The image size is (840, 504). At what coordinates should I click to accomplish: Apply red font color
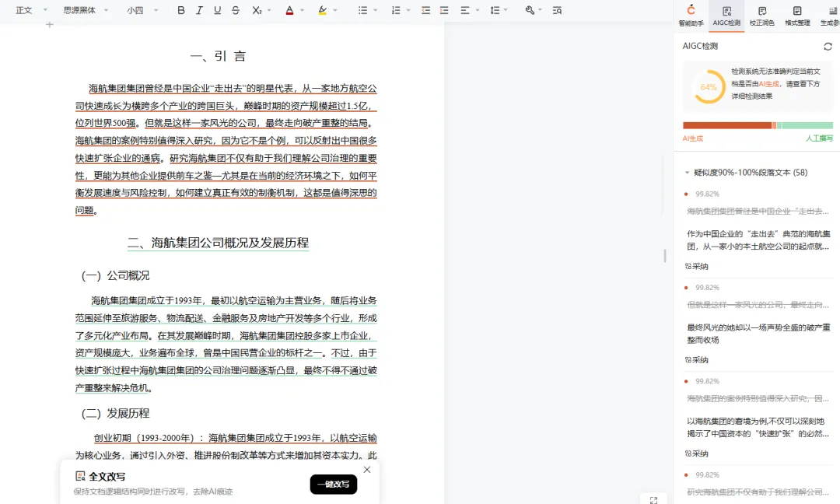289,10
